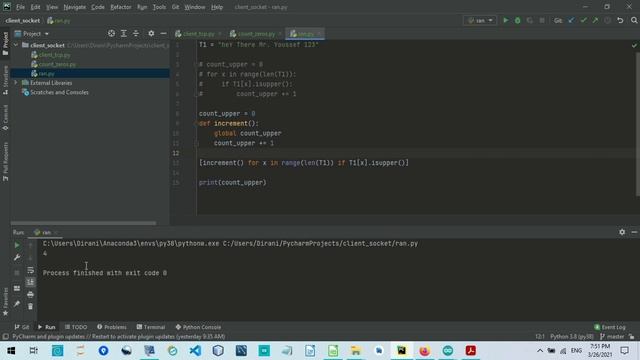Click the locate file target icon in Project panel
640x360 pixels.
click(111, 33)
